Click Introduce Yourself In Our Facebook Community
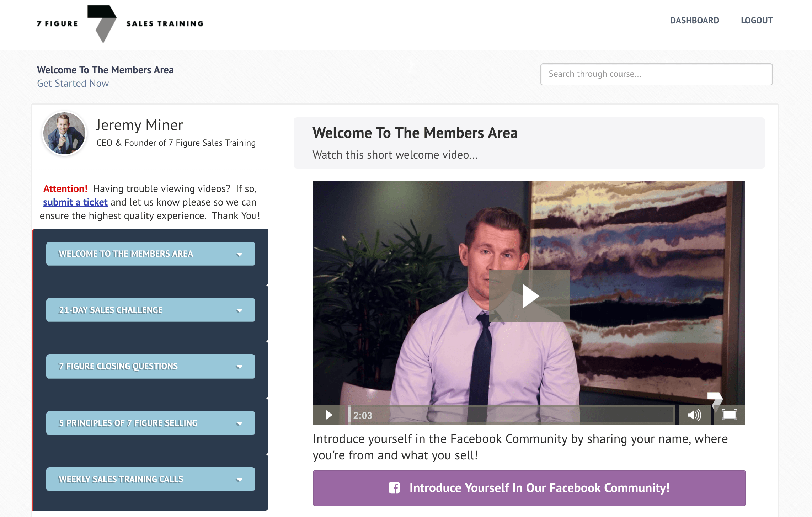 (x=529, y=488)
